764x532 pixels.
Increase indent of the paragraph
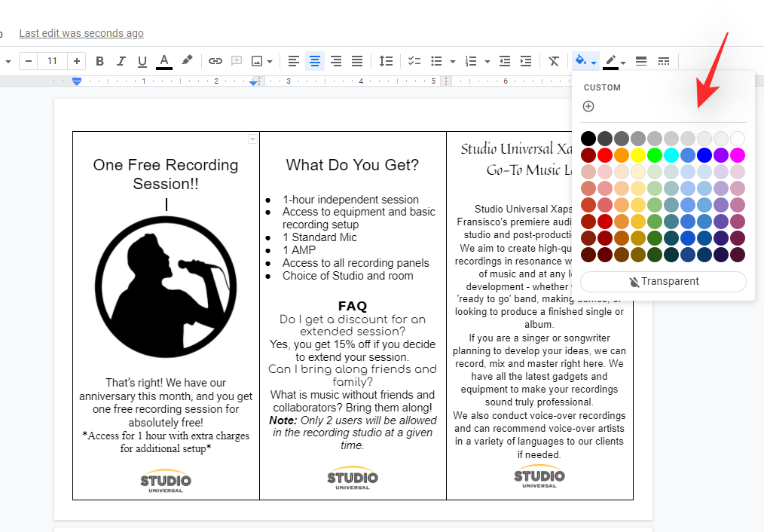click(x=526, y=61)
